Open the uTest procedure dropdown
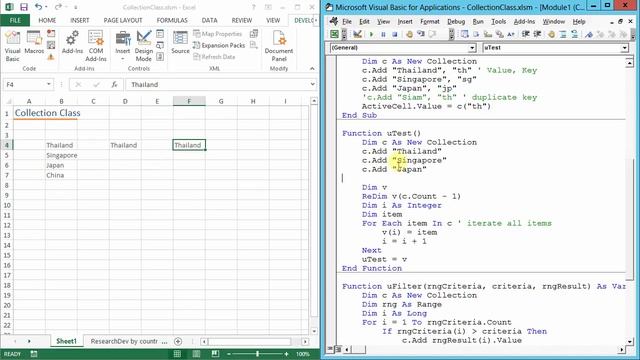Viewport: 640px width, 360px height. tap(624, 48)
